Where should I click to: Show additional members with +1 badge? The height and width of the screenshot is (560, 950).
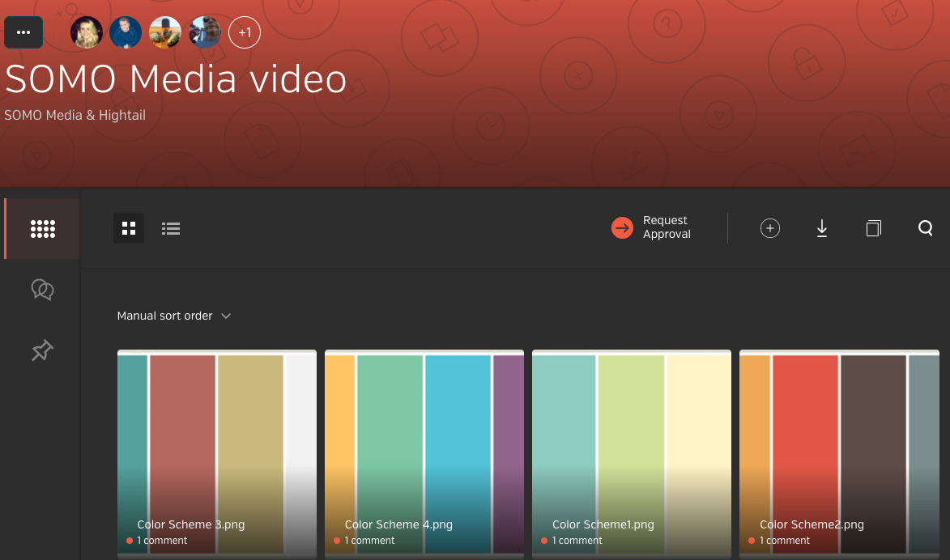click(x=244, y=32)
